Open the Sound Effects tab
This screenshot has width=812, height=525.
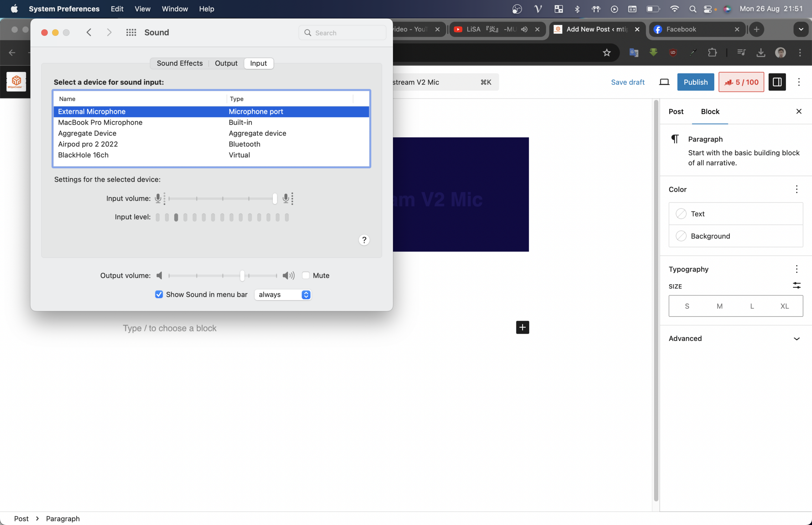pyautogui.click(x=179, y=63)
